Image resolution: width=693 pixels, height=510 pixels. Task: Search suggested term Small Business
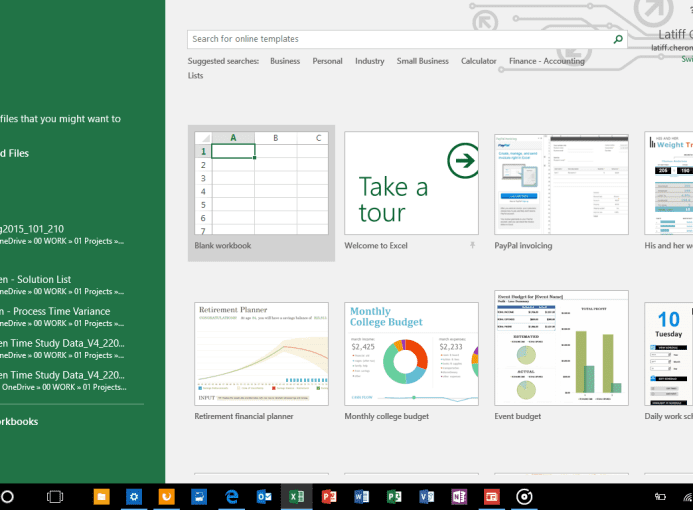(x=423, y=61)
